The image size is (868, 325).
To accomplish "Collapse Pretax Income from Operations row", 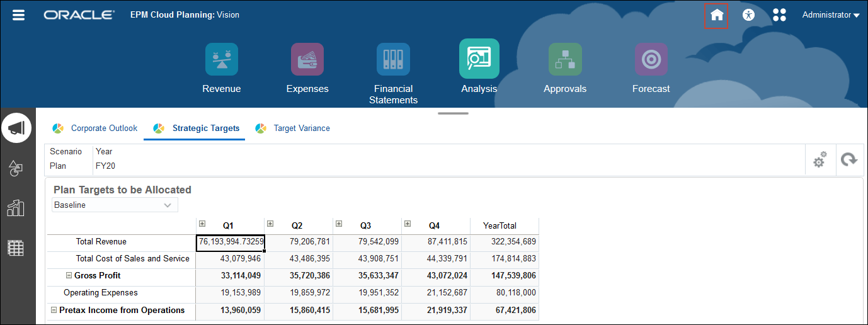I will (54, 311).
